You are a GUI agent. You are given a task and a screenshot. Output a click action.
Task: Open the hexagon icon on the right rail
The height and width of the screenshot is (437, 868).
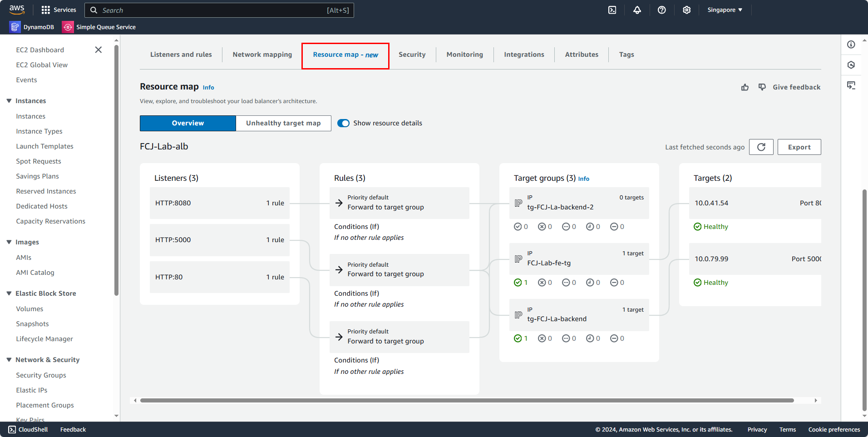851,65
